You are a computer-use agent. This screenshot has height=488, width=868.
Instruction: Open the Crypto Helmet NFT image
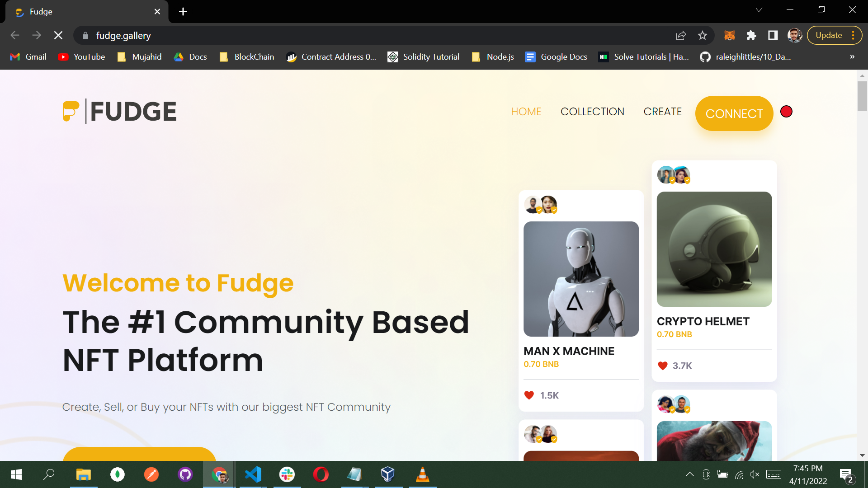(714, 249)
